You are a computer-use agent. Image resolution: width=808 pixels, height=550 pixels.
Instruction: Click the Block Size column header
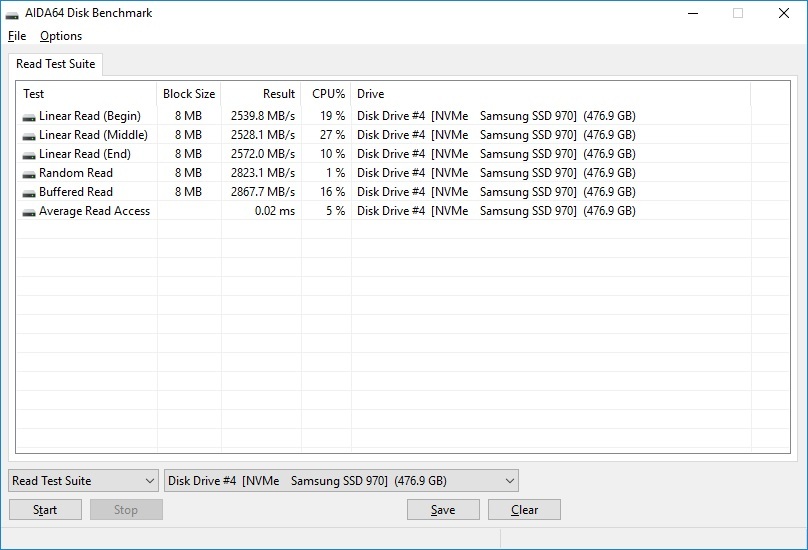click(x=189, y=94)
